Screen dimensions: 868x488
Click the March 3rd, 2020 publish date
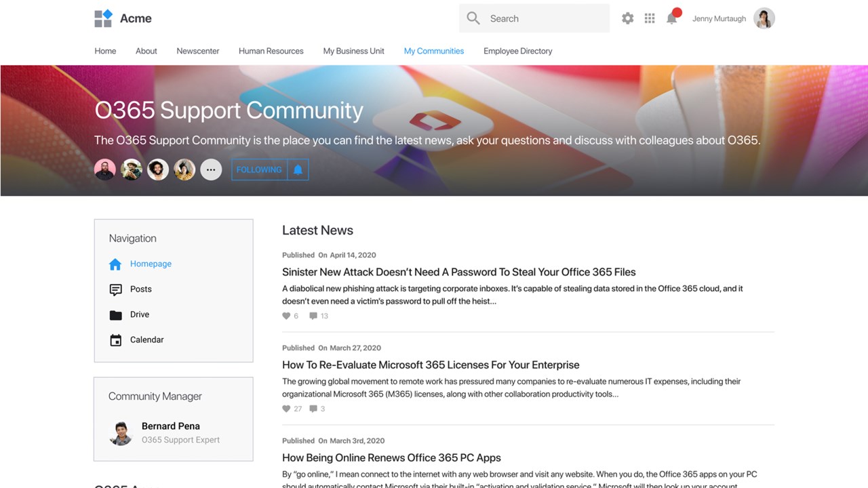tap(357, 441)
